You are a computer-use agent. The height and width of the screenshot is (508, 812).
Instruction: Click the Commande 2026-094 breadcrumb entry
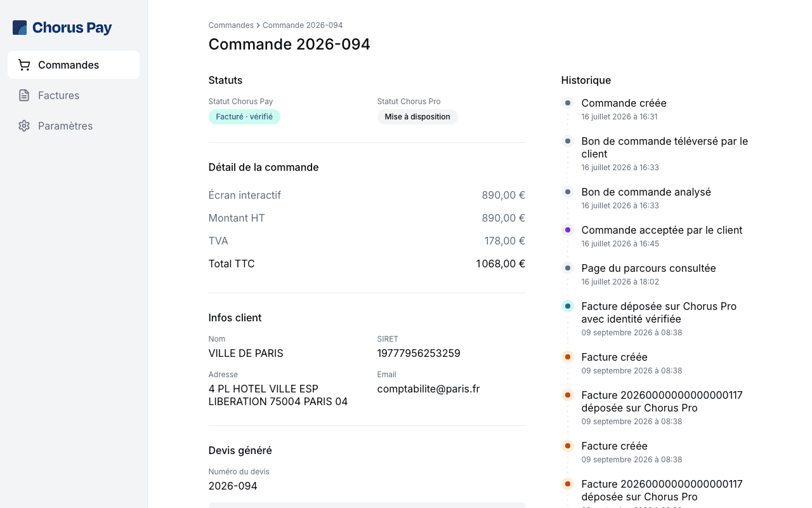pyautogui.click(x=303, y=25)
